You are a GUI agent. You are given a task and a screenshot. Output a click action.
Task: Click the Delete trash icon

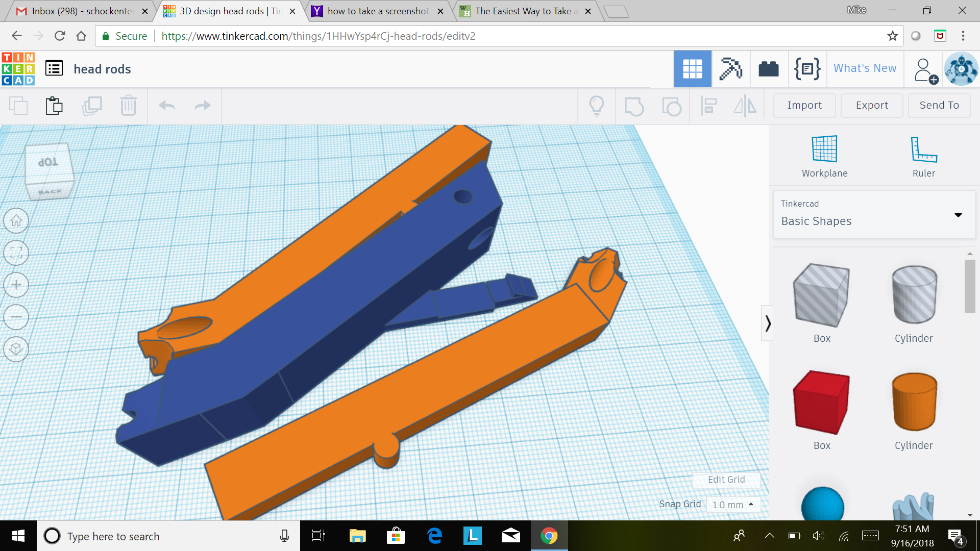pos(129,106)
